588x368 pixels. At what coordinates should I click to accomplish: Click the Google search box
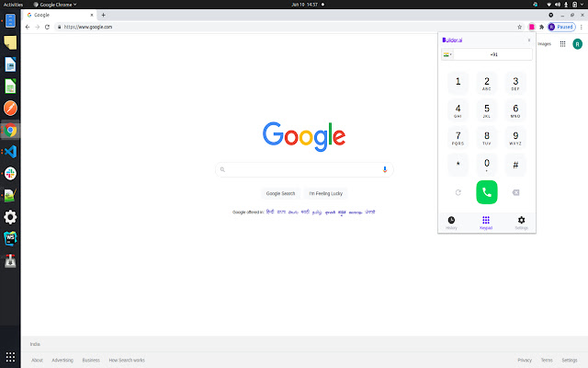[304, 169]
